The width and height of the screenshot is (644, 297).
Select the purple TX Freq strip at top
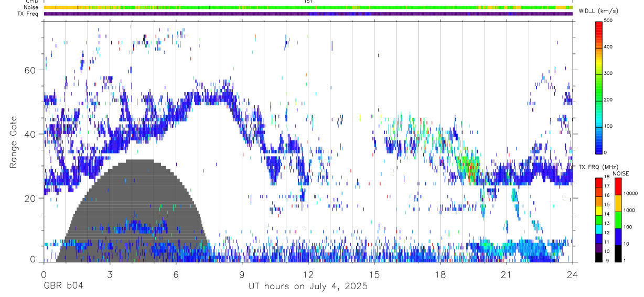[308, 14]
